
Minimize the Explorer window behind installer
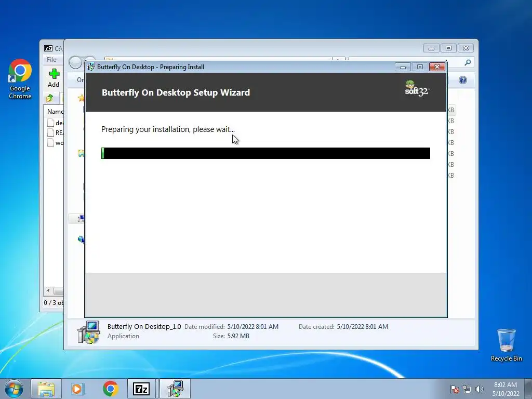[431, 48]
